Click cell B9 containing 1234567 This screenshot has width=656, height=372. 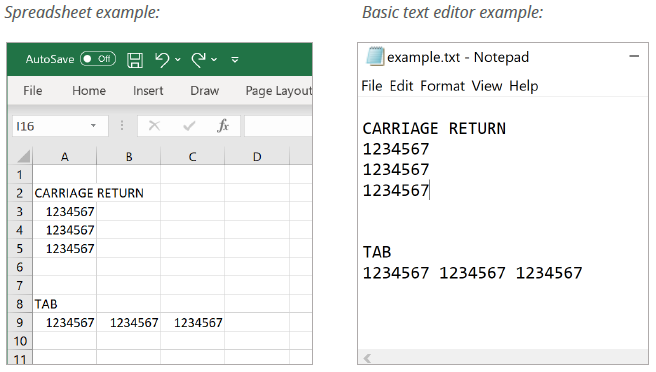[129, 323]
